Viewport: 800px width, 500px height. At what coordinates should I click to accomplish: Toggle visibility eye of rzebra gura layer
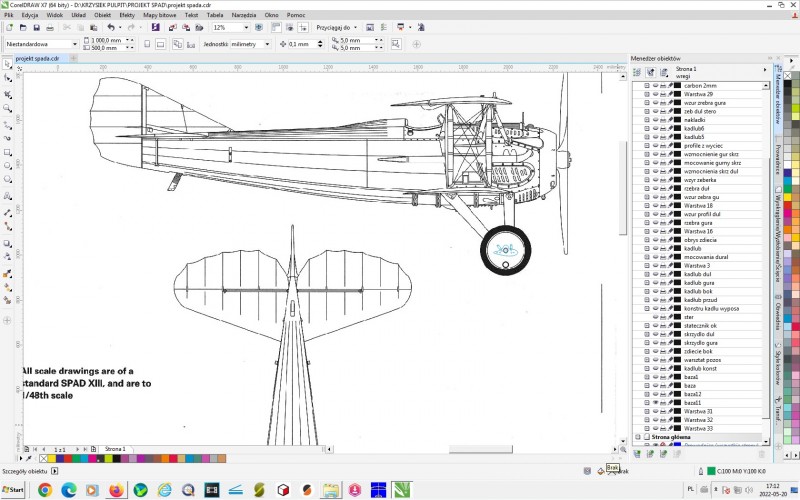pos(656,223)
